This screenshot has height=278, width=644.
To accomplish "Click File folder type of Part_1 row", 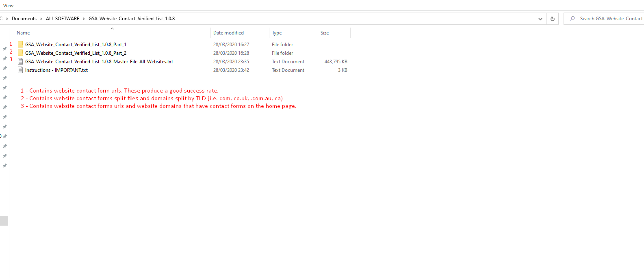I will pos(282,45).
